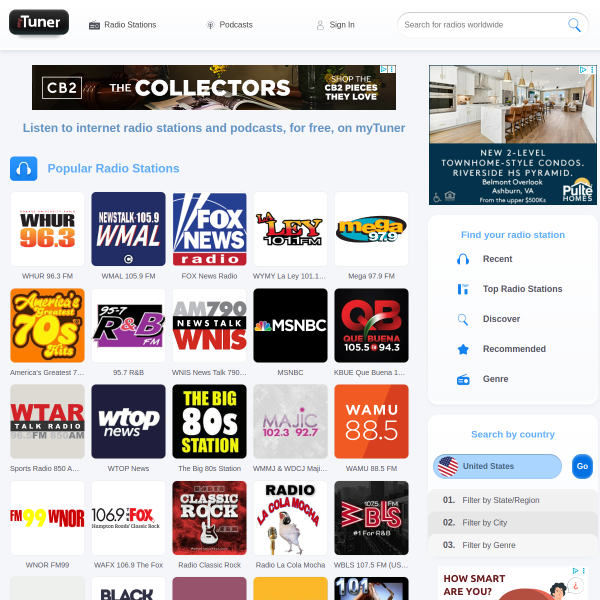Open 106.9 The Fox station logo

point(129,518)
